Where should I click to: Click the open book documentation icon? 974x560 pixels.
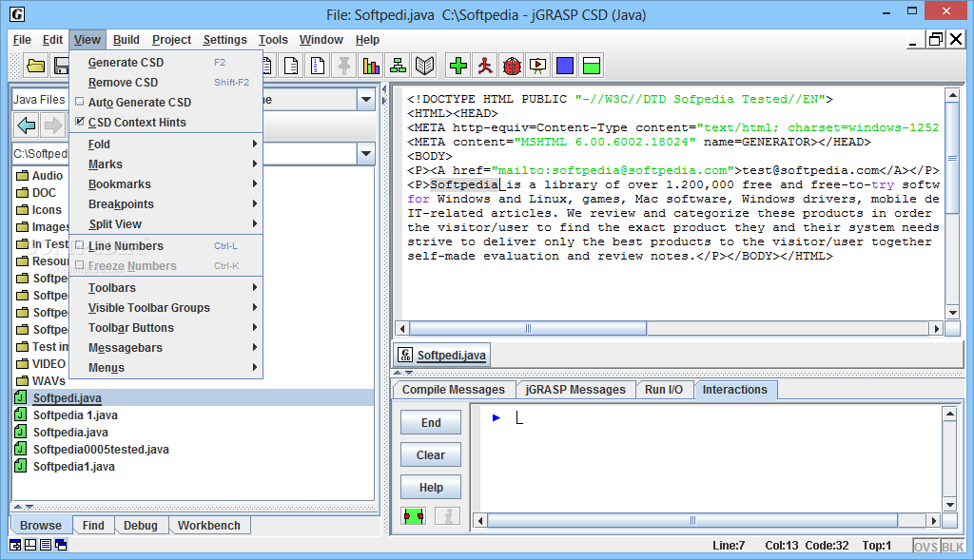point(425,66)
